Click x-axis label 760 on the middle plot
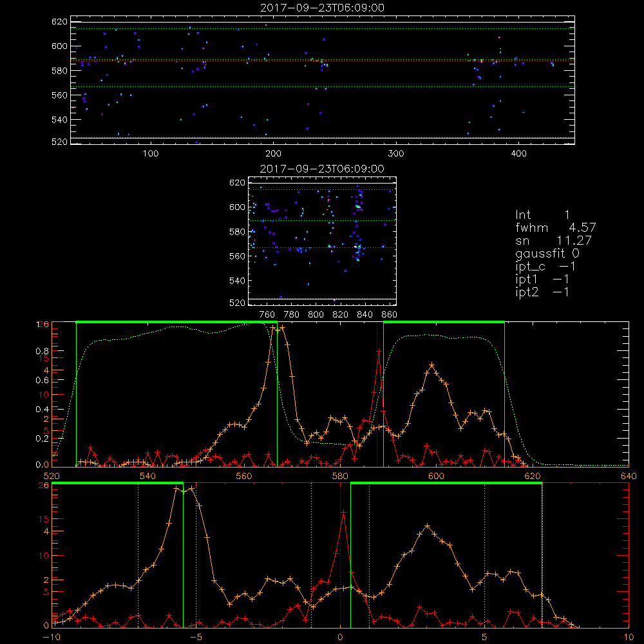The width and height of the screenshot is (644, 644). click(267, 315)
